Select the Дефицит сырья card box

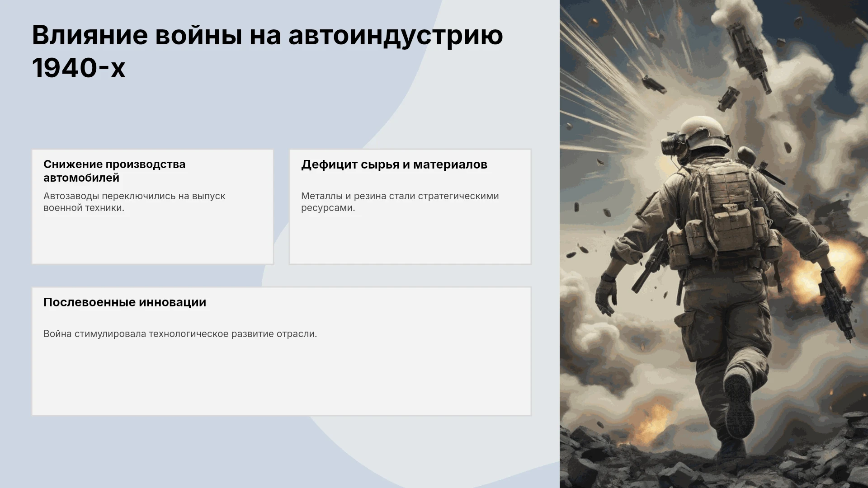pyautogui.click(x=410, y=207)
